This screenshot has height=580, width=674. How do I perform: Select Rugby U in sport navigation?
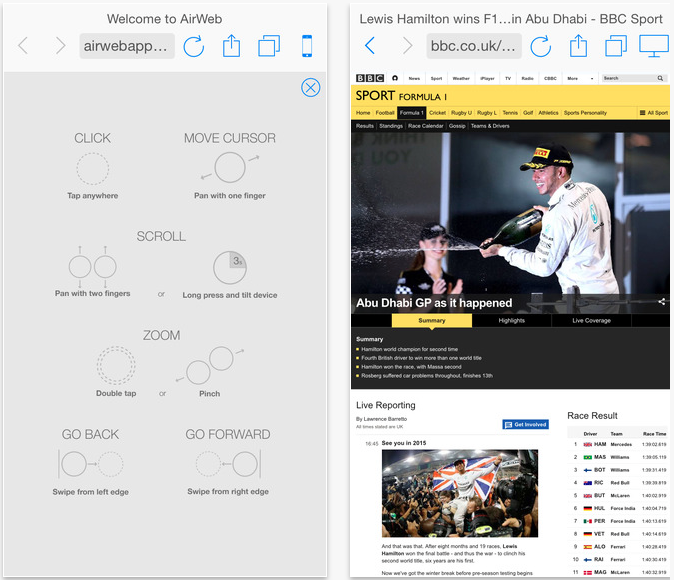pos(461,113)
